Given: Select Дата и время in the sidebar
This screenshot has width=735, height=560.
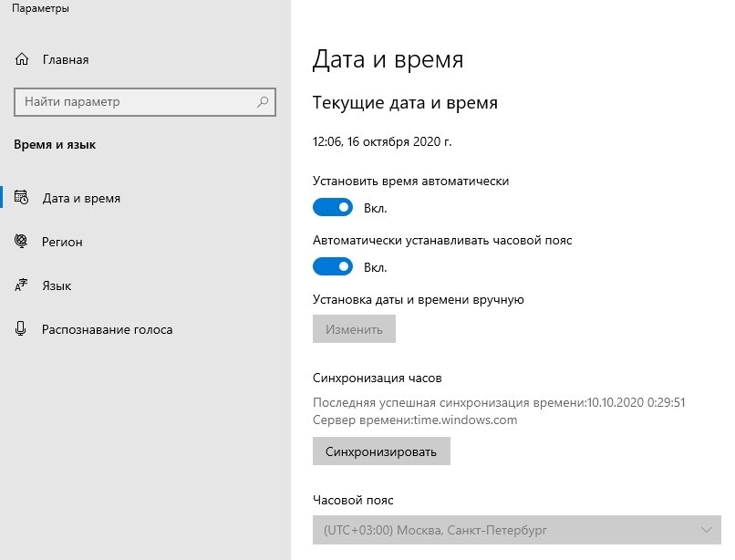Looking at the screenshot, I should (x=81, y=198).
